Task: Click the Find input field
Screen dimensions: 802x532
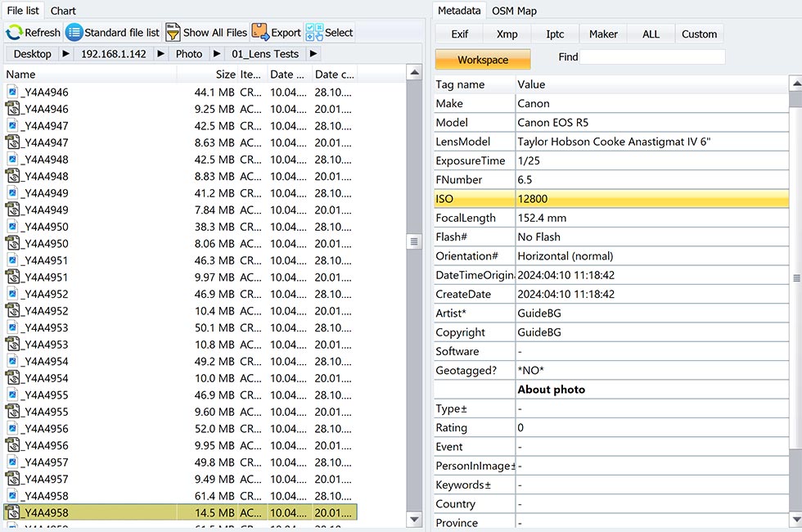Action: [652, 57]
